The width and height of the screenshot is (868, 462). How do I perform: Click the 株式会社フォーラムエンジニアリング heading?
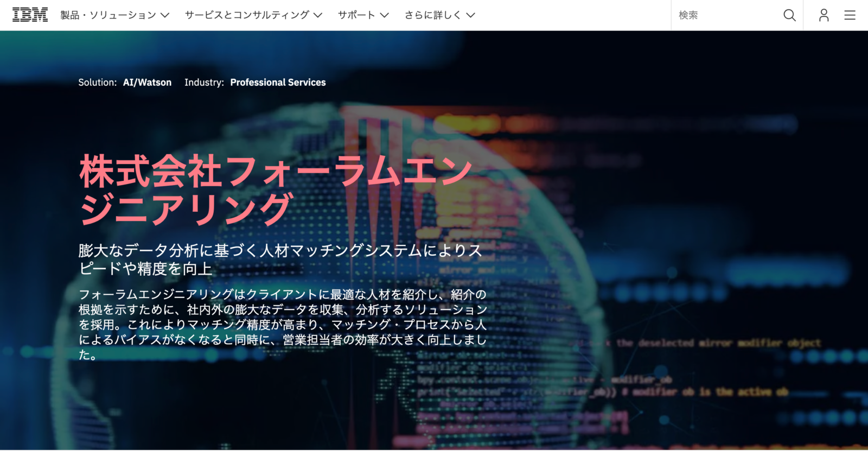276,189
